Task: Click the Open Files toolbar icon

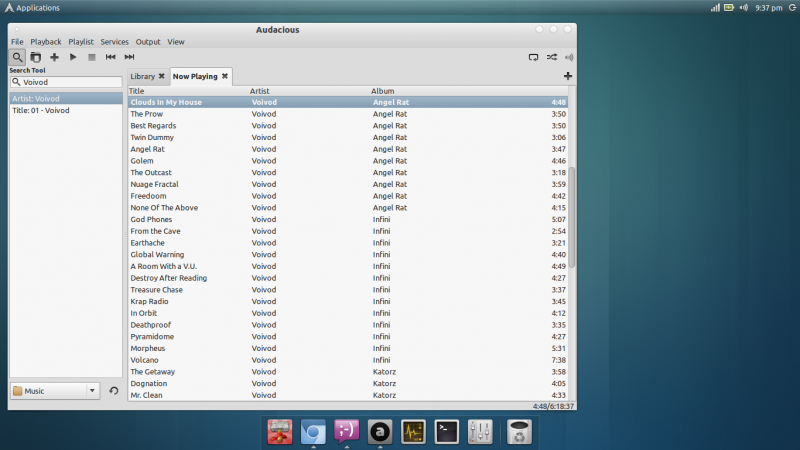Action: pos(36,57)
